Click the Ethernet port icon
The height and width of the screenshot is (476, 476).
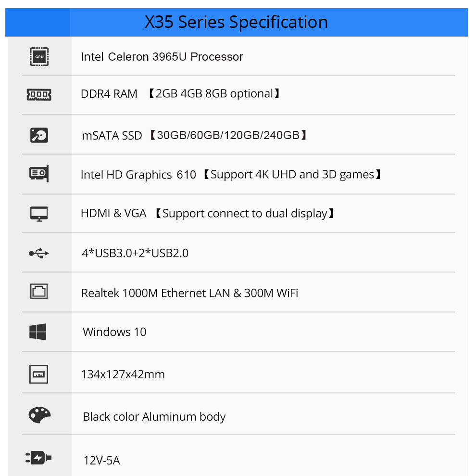(39, 291)
